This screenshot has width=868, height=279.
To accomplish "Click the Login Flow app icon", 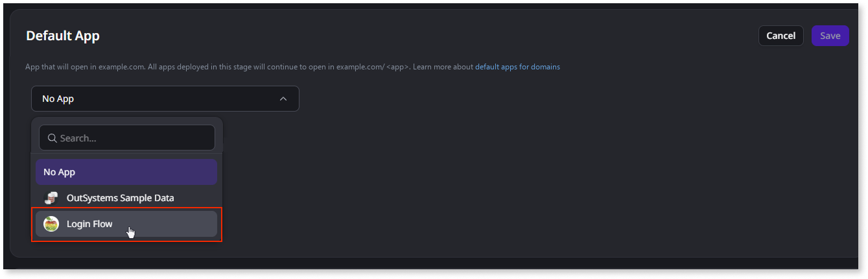I will [x=51, y=224].
